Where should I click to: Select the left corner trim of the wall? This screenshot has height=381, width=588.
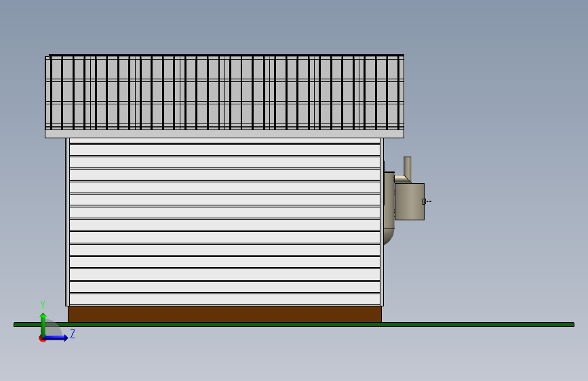68,222
